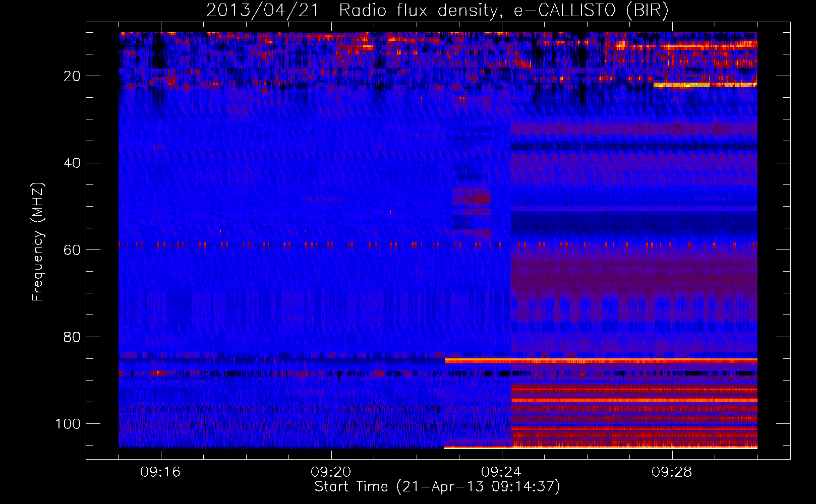Click the red dashed interference line at 59 MHz

pyautogui.click(x=438, y=245)
